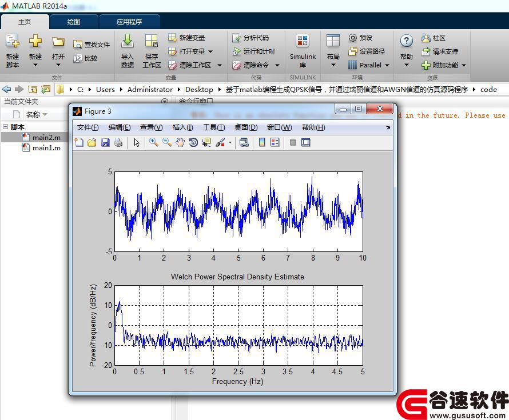Click Show Plot Tools and Dock Figure icon
Image resolution: width=509 pixels, height=420 pixels.
tap(306, 142)
